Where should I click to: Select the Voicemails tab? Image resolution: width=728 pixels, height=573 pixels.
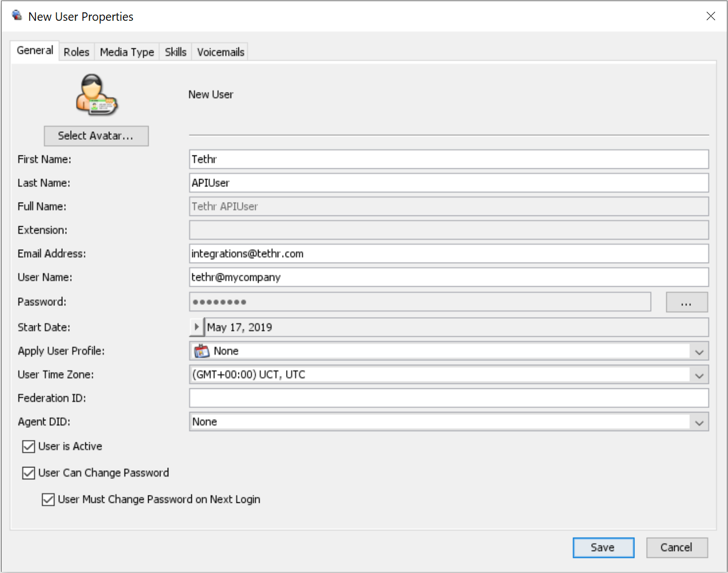click(x=220, y=52)
